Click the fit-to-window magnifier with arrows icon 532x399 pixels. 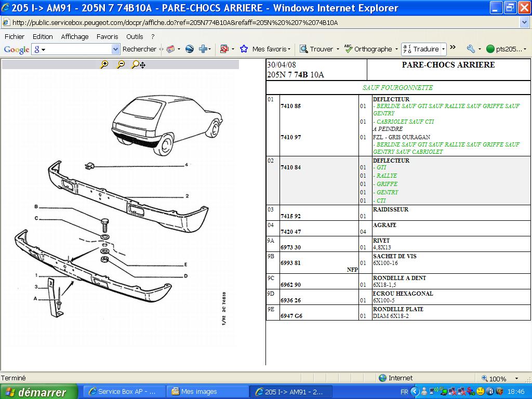click(138, 64)
